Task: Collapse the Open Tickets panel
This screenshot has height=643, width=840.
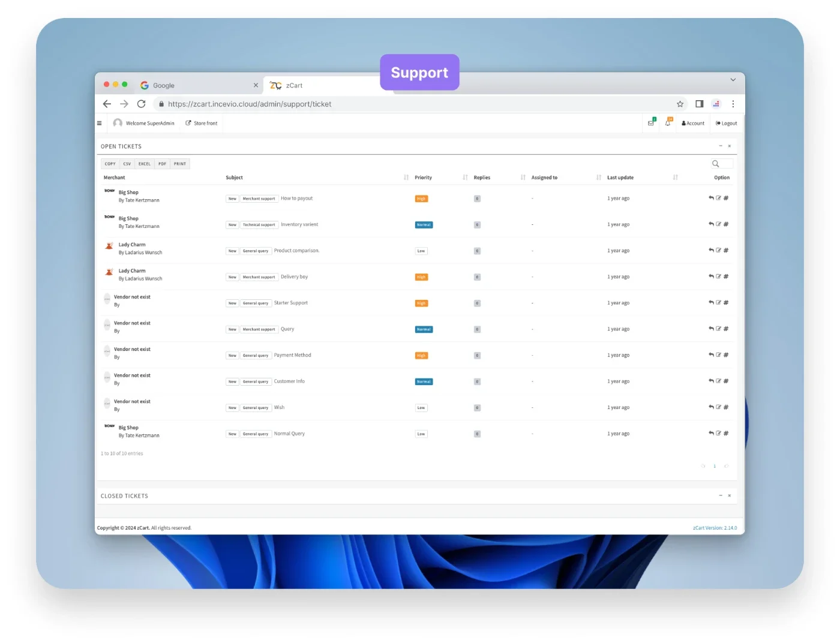Action: click(x=721, y=146)
